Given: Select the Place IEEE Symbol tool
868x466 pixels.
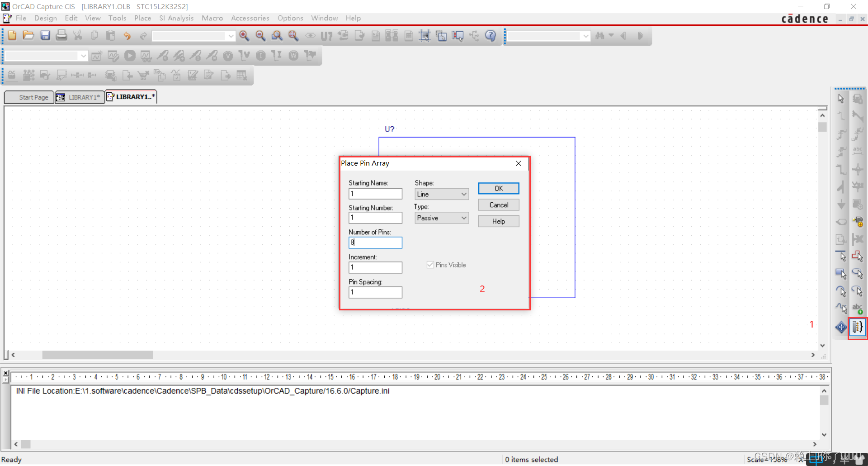Looking at the screenshot, I should click(x=841, y=327).
